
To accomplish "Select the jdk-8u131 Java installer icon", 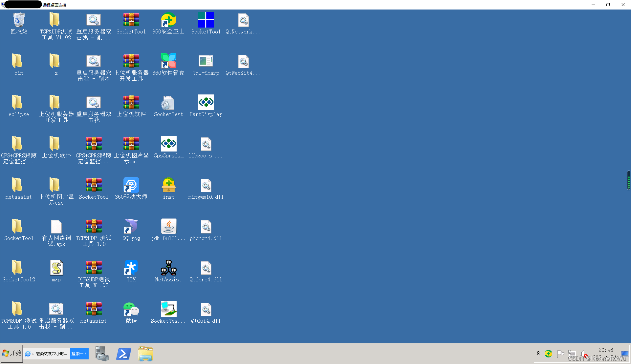I will (x=168, y=227).
